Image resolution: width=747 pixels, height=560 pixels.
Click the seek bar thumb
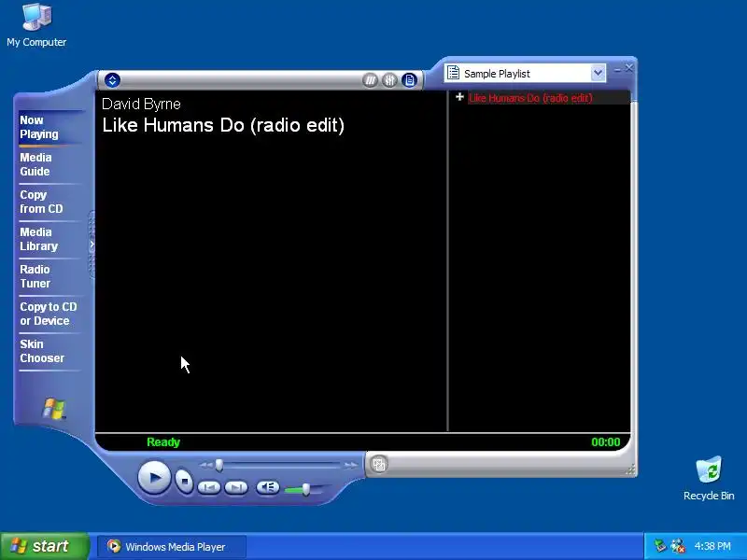[218, 465]
